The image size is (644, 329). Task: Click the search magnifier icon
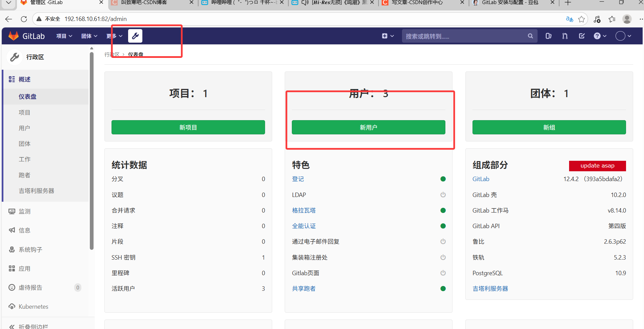tap(530, 36)
